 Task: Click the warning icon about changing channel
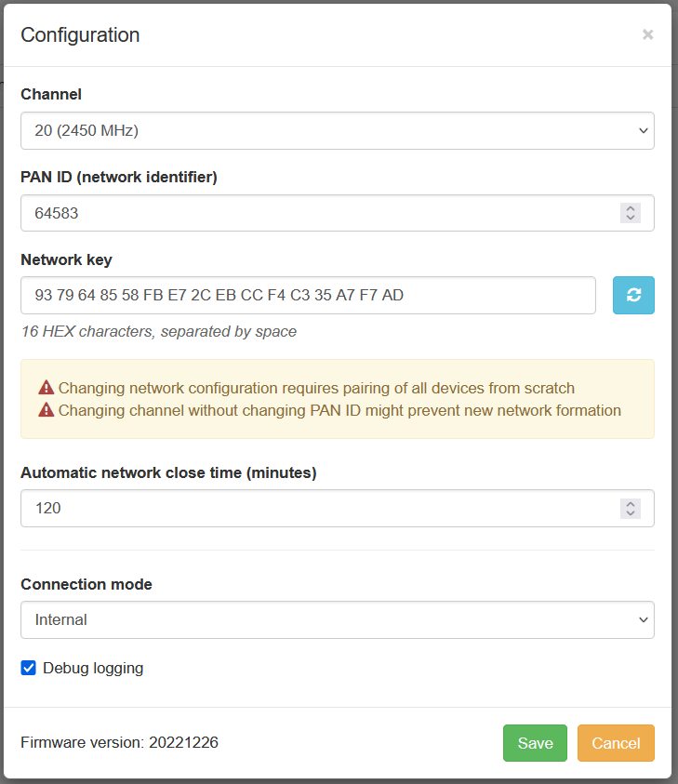[x=46, y=410]
